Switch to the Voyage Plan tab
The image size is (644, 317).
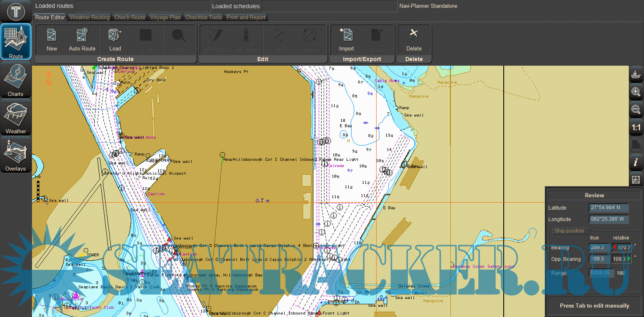(165, 18)
